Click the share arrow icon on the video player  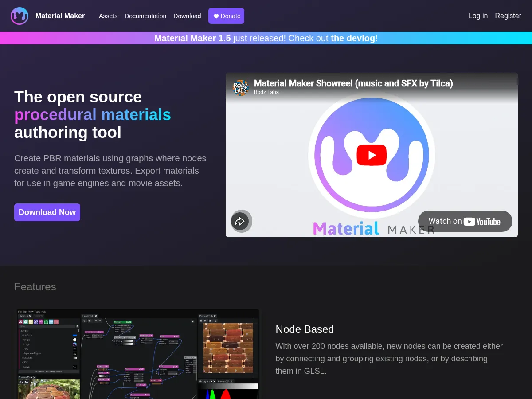tap(241, 221)
